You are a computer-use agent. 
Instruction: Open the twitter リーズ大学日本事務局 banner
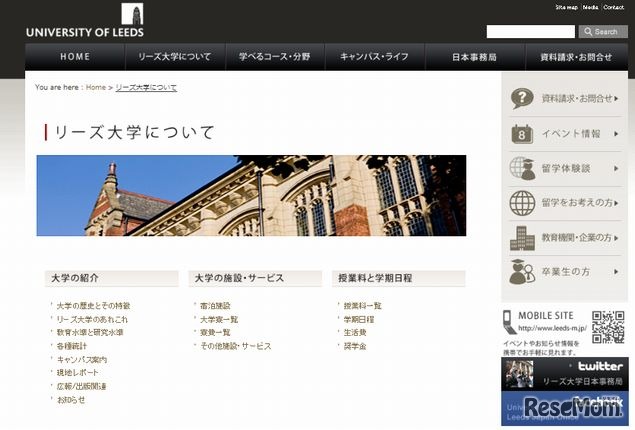tap(565, 374)
